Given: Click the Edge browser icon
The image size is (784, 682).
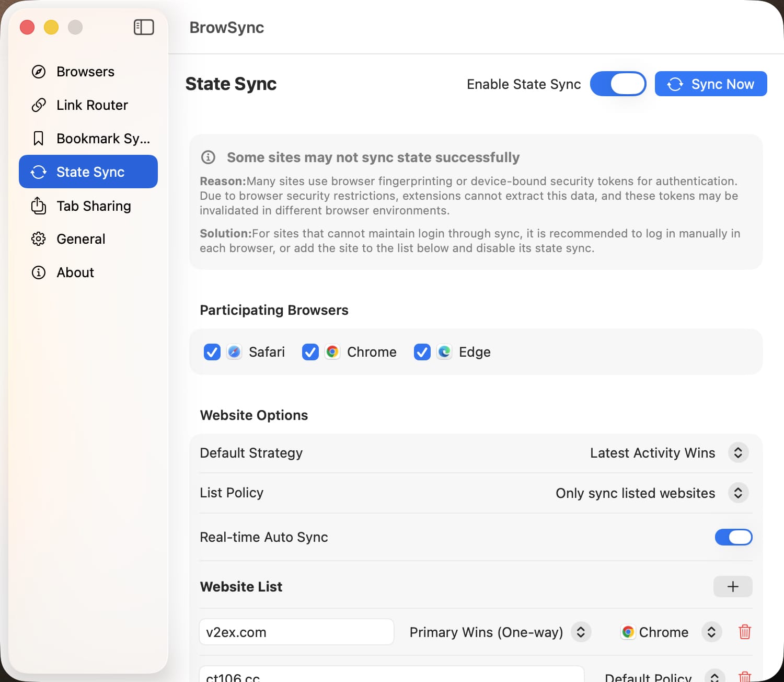Looking at the screenshot, I should pos(444,352).
